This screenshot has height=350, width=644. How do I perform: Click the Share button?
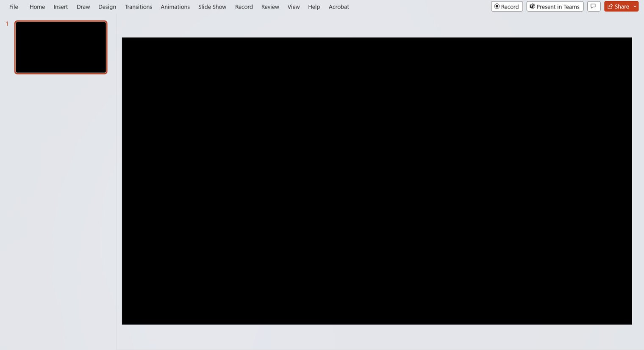pos(618,6)
